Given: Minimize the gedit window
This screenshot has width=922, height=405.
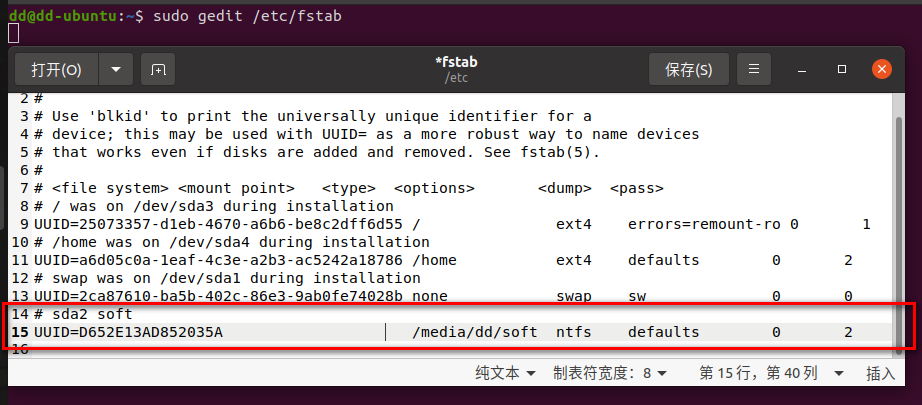Looking at the screenshot, I should (804, 70).
